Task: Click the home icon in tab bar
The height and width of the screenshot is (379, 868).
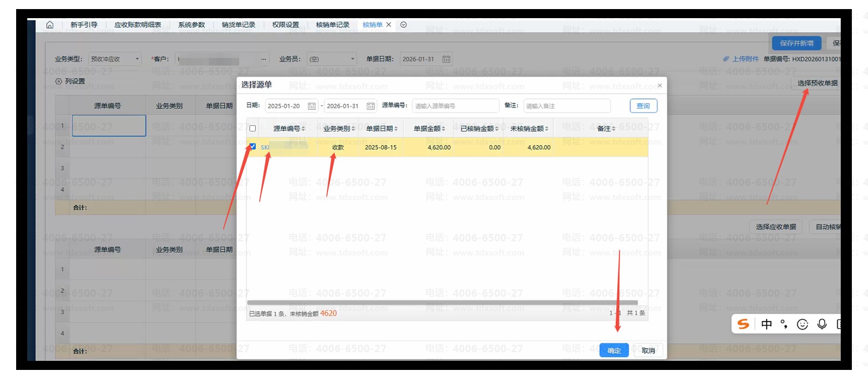Action: [x=49, y=25]
